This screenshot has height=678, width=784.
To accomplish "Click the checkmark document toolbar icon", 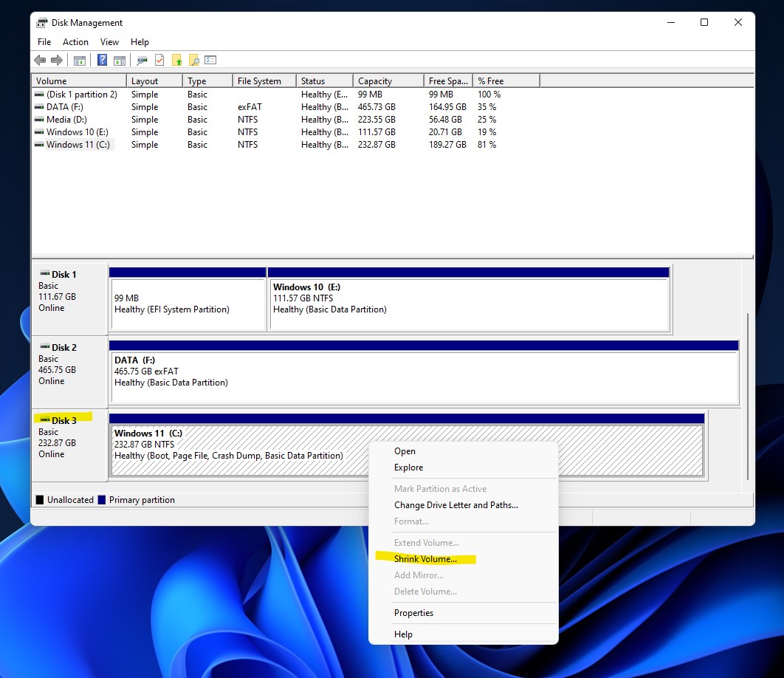I will (x=159, y=61).
